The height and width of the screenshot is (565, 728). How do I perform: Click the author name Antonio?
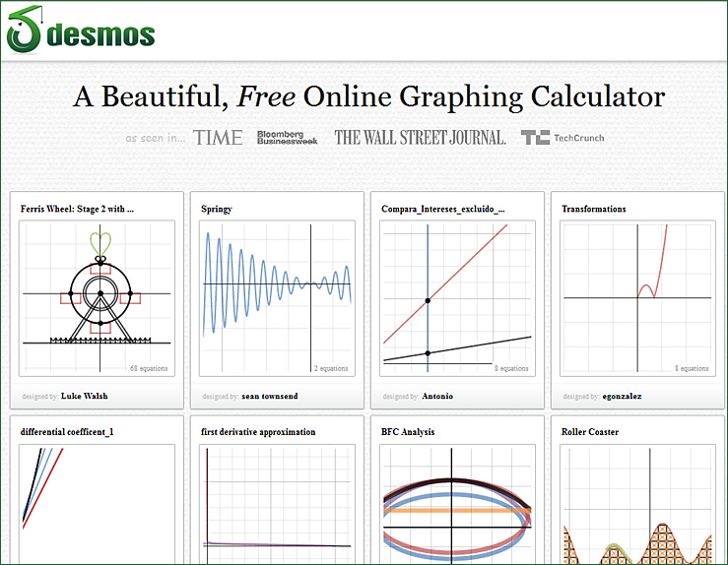pos(437,396)
